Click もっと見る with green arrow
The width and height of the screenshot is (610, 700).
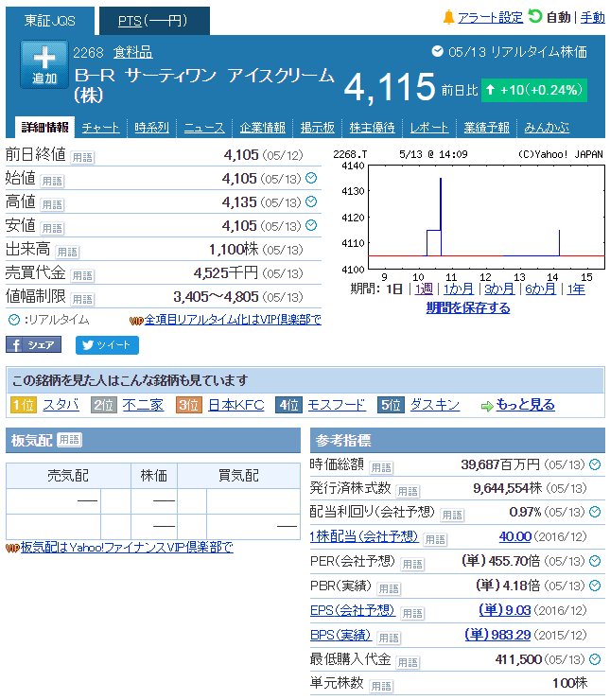(x=525, y=405)
